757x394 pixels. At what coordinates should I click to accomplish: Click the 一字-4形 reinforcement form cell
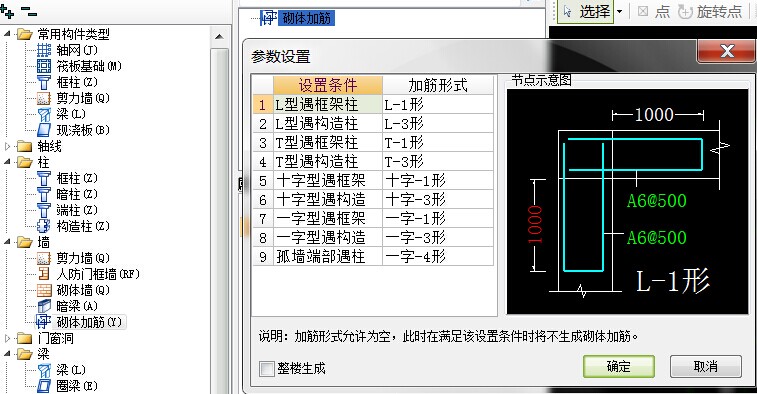pos(438,256)
